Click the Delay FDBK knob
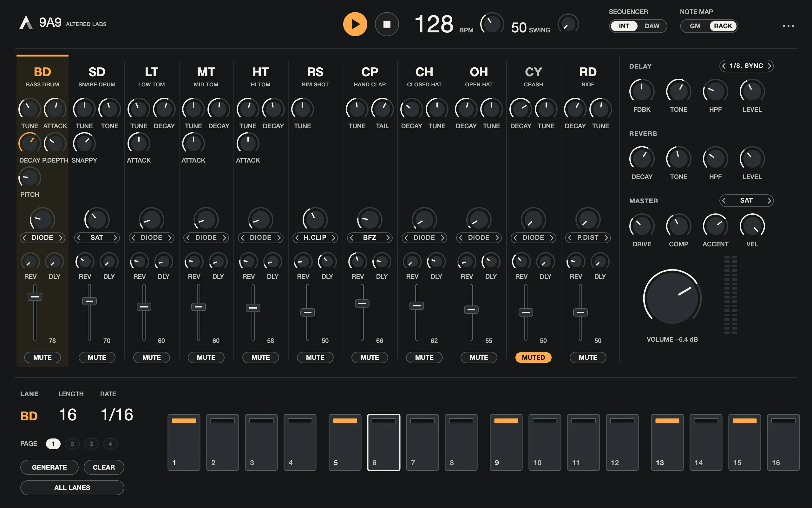 (x=642, y=91)
